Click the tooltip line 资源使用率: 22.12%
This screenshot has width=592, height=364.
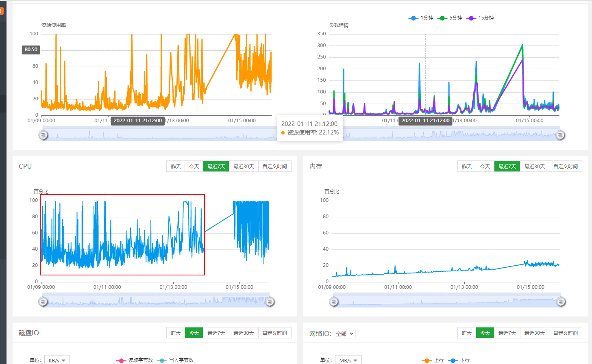[310, 132]
